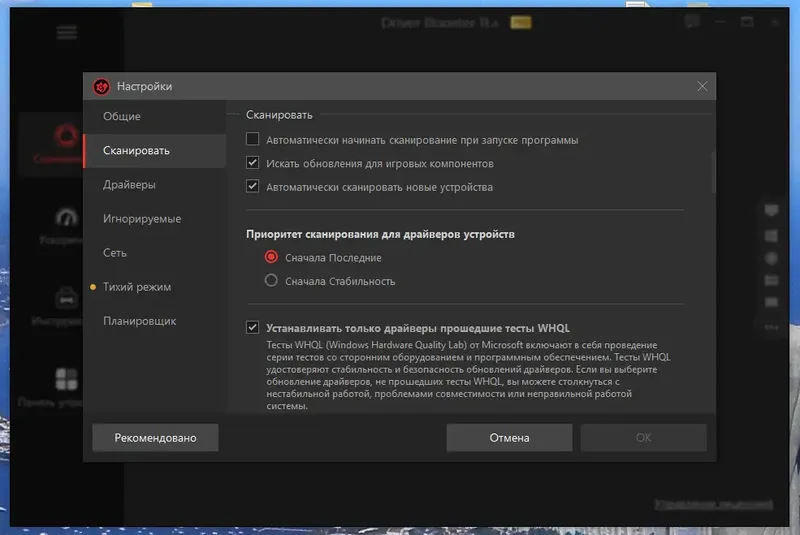Click the Приоритет сканирования для драйверов устройств heading

380,234
